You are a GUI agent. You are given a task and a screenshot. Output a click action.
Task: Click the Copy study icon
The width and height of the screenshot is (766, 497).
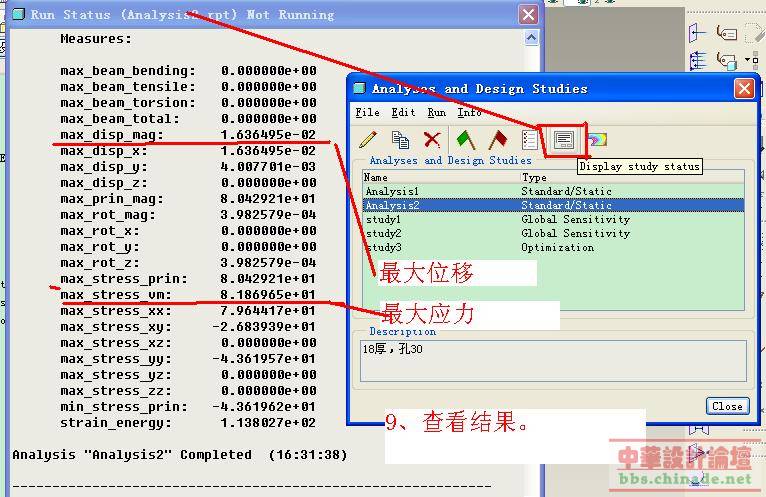click(x=400, y=140)
